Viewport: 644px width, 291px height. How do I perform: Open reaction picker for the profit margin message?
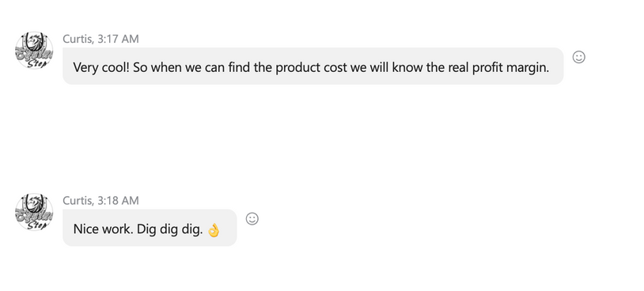pos(578,57)
